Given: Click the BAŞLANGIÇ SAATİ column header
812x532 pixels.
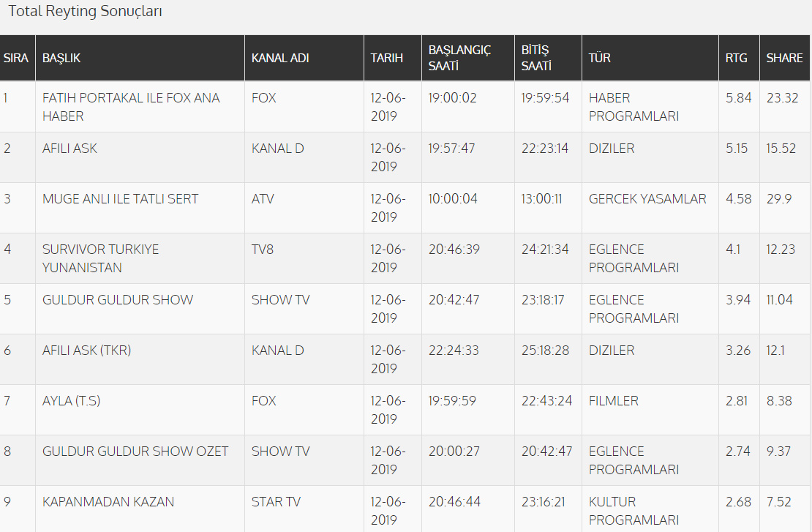Looking at the screenshot, I should tap(459, 58).
